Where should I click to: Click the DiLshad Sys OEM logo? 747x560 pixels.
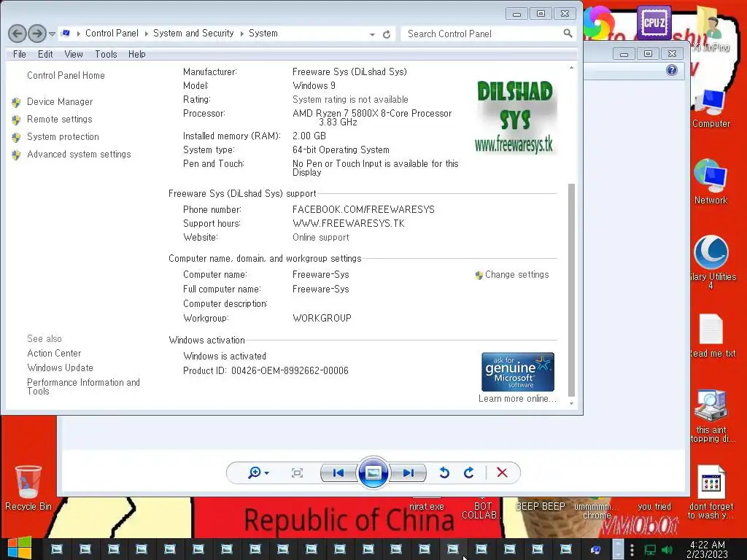click(515, 117)
